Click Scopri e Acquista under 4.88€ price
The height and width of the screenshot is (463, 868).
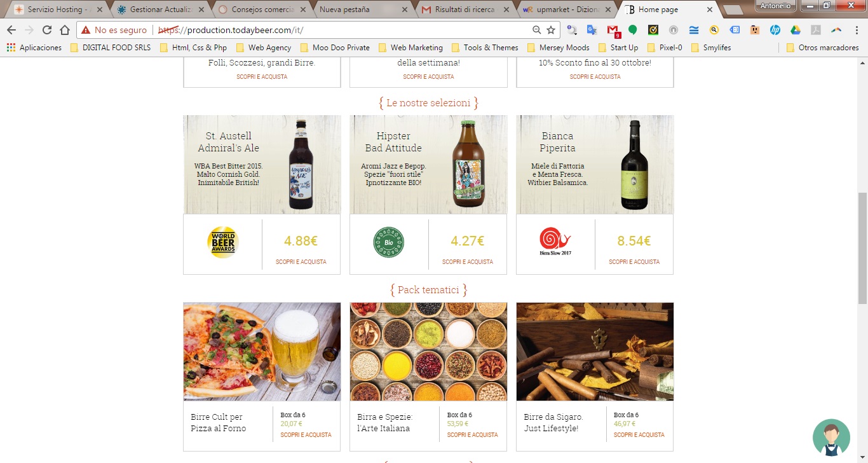point(301,262)
